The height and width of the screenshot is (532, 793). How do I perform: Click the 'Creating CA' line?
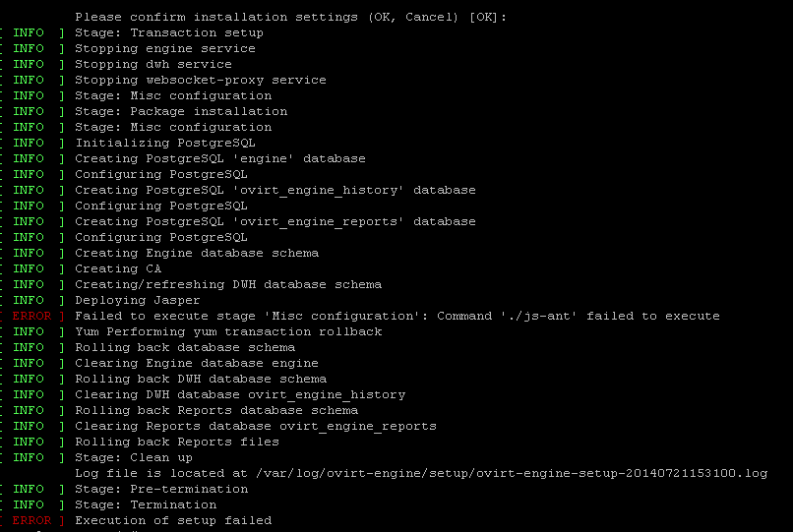tap(118, 268)
